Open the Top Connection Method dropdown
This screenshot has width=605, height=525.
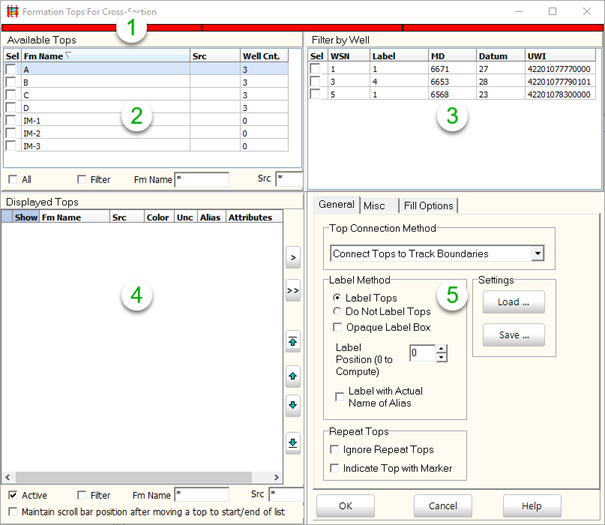click(x=538, y=254)
